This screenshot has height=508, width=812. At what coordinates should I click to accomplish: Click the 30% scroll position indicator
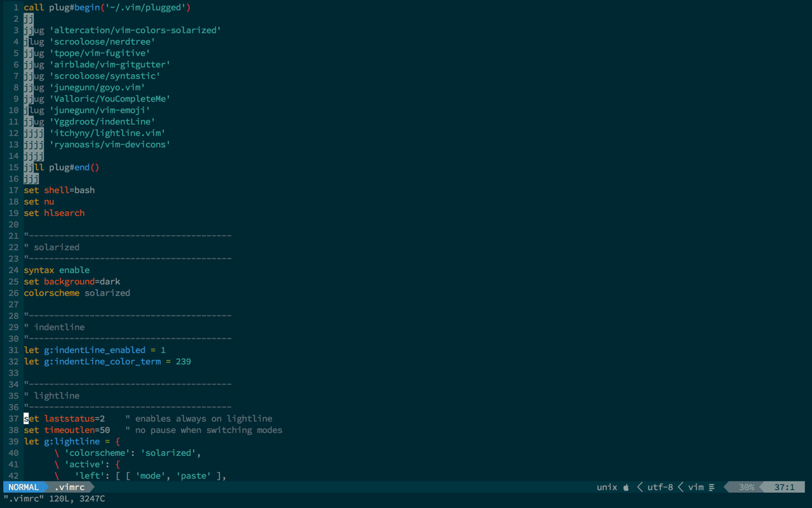tap(747, 487)
